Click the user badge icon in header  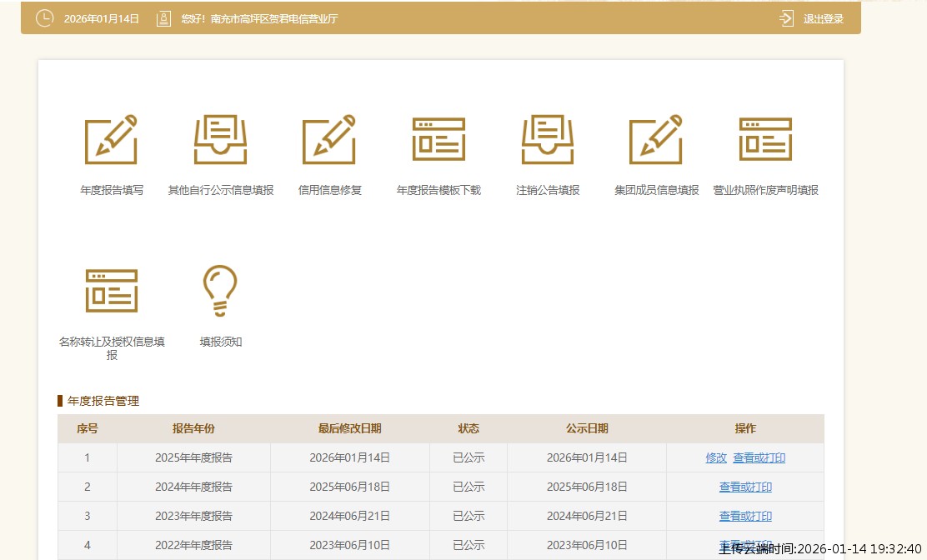tap(163, 17)
